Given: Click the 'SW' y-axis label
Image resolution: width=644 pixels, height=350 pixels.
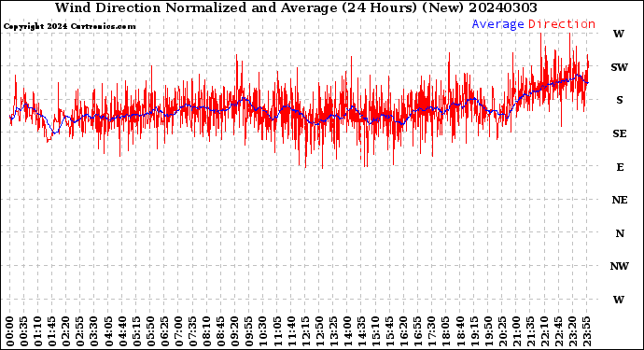Looking at the screenshot, I should [x=620, y=67].
